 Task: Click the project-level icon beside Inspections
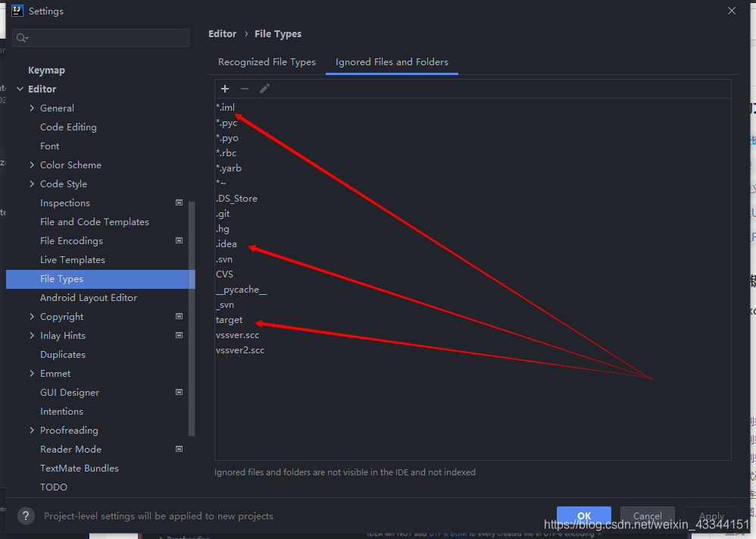pyautogui.click(x=179, y=202)
